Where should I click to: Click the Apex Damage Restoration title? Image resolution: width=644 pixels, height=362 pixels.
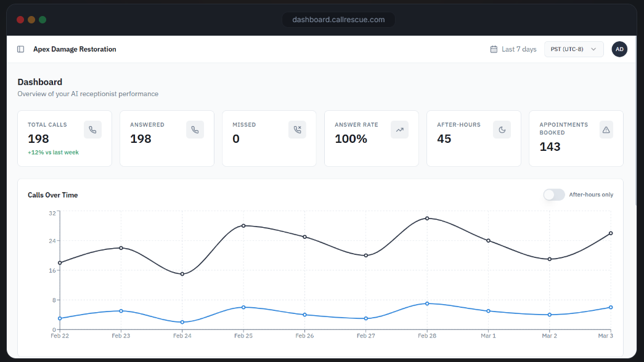pos(75,49)
